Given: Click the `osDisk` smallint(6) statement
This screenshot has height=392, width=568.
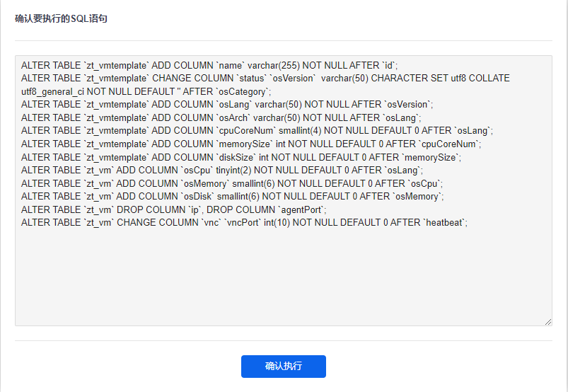Looking at the screenshot, I should click(x=232, y=197).
